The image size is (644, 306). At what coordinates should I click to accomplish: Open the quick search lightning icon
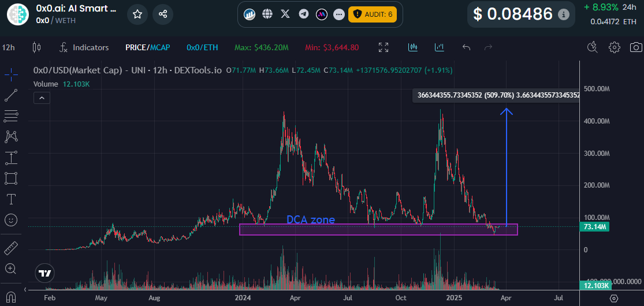click(x=592, y=48)
